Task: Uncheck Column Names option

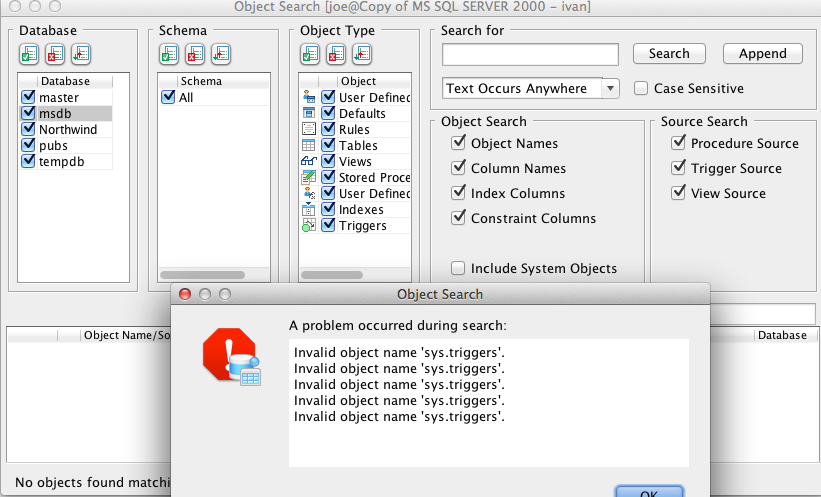Action: point(458,168)
